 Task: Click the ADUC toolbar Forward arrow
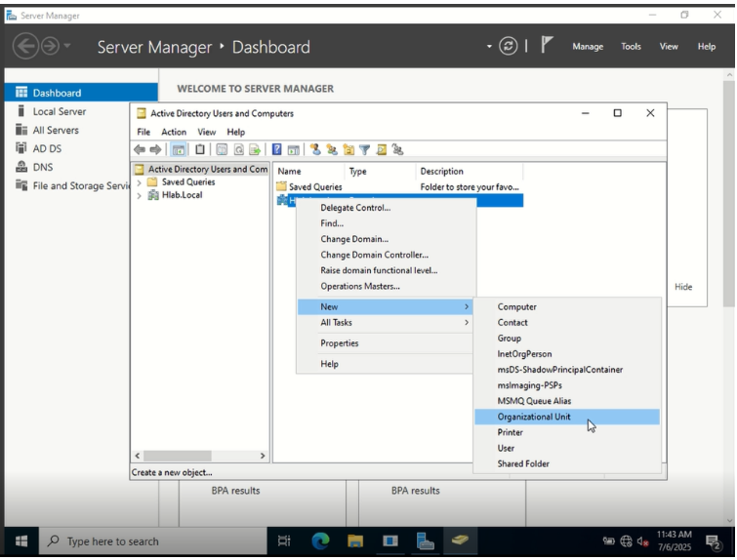pos(155,150)
